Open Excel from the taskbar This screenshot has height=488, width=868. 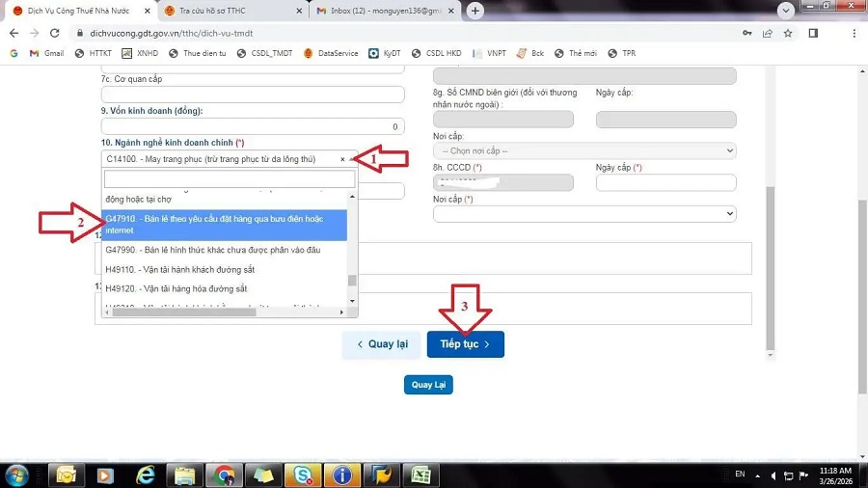(420, 475)
